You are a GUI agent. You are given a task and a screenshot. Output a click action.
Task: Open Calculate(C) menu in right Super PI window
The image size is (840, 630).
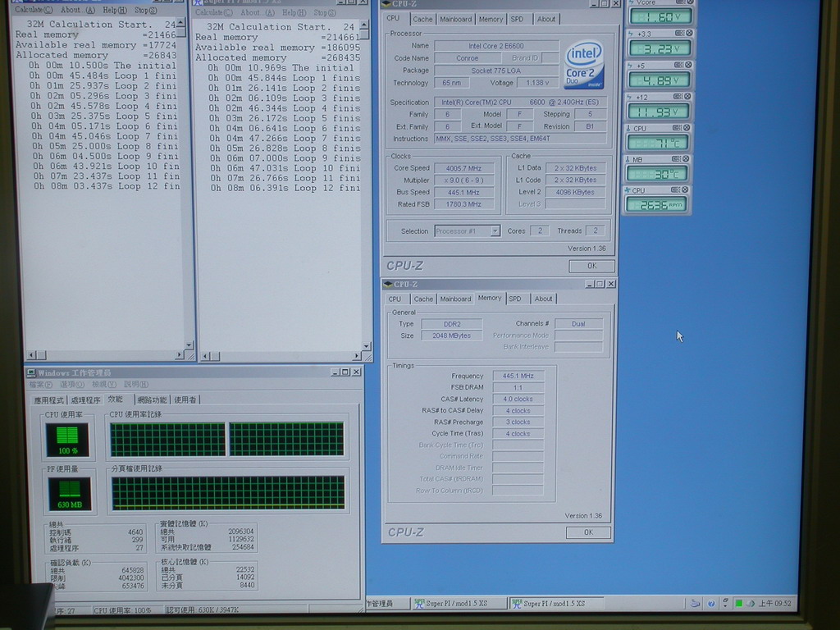click(x=214, y=12)
